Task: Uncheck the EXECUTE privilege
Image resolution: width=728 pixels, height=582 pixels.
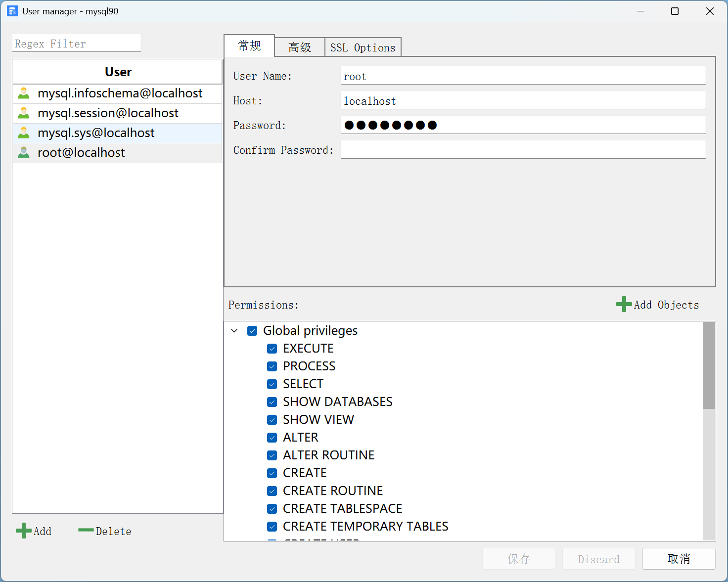Action: point(272,349)
